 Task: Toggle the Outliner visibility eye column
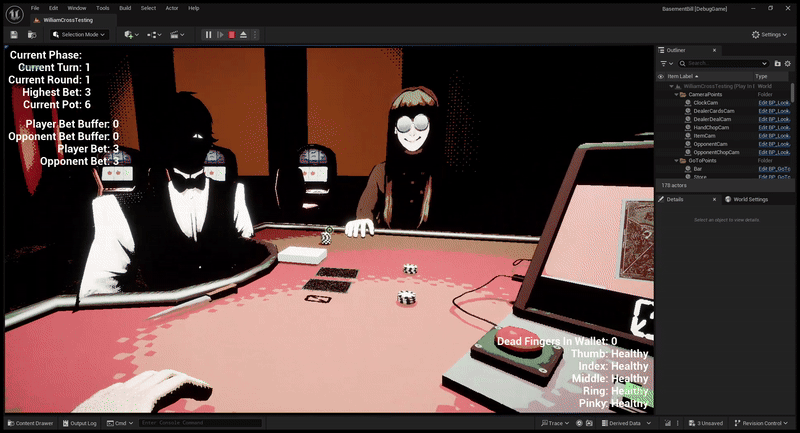661,76
